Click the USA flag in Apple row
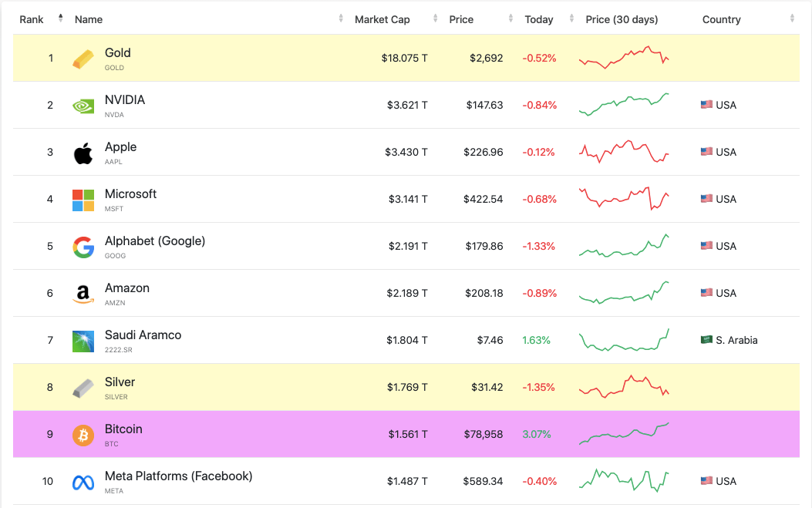Screen dimensions: 812x508 (706, 152)
